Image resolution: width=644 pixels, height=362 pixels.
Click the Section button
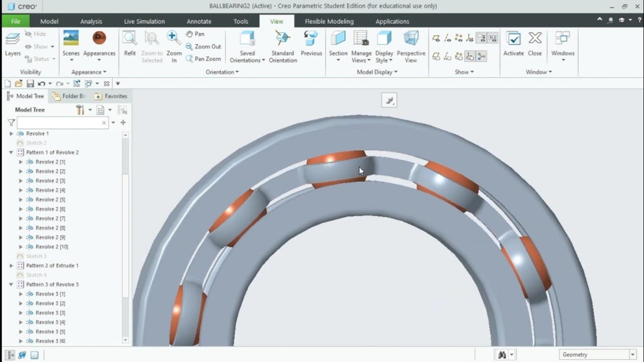click(x=338, y=46)
